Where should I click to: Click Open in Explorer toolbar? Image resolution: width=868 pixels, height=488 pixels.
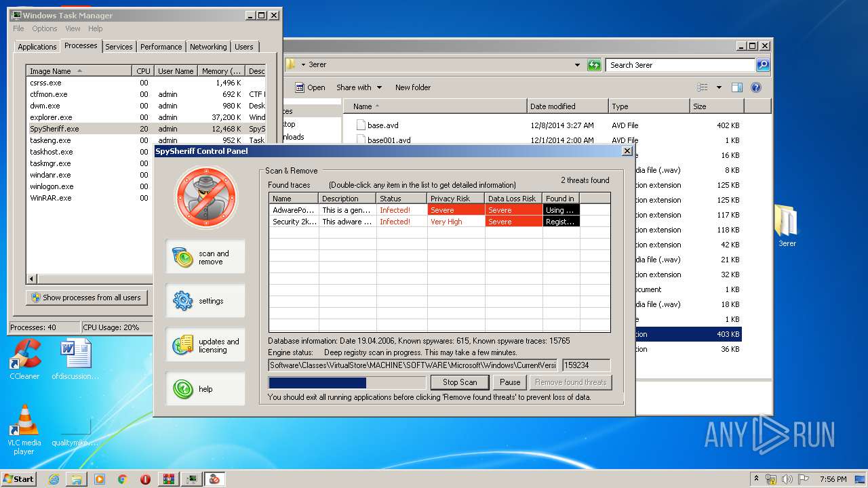(x=310, y=87)
